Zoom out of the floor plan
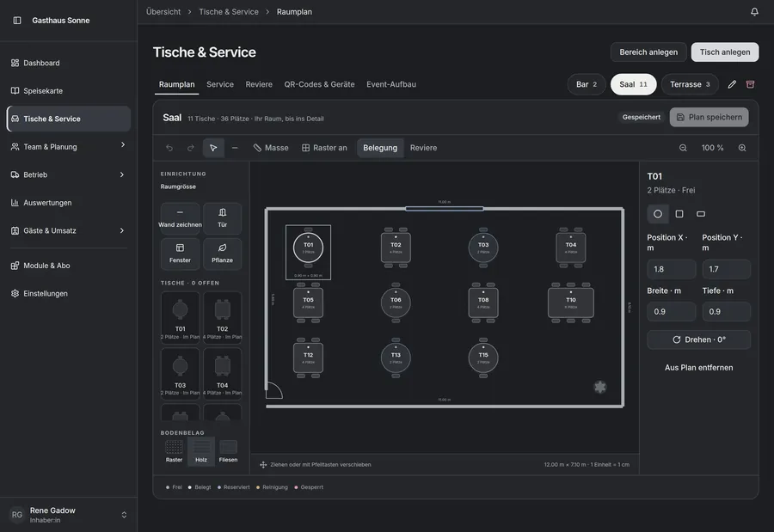 tap(683, 148)
